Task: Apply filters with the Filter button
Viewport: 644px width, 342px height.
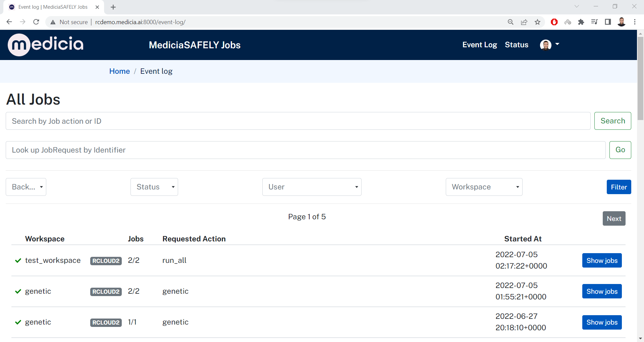Action: pos(619,187)
